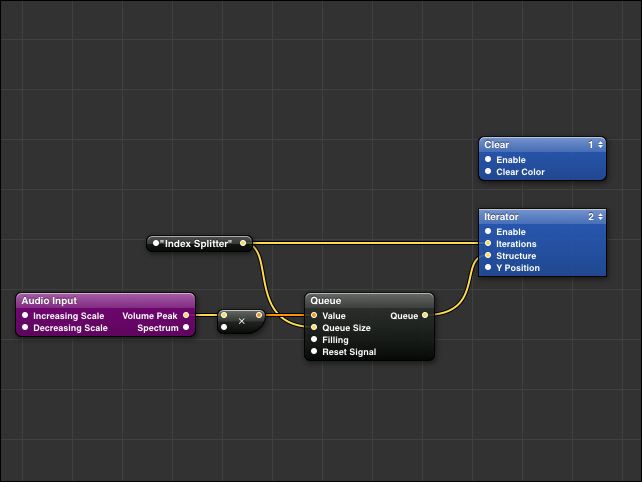Click the Volume Peak output port

pyautogui.click(x=186, y=316)
